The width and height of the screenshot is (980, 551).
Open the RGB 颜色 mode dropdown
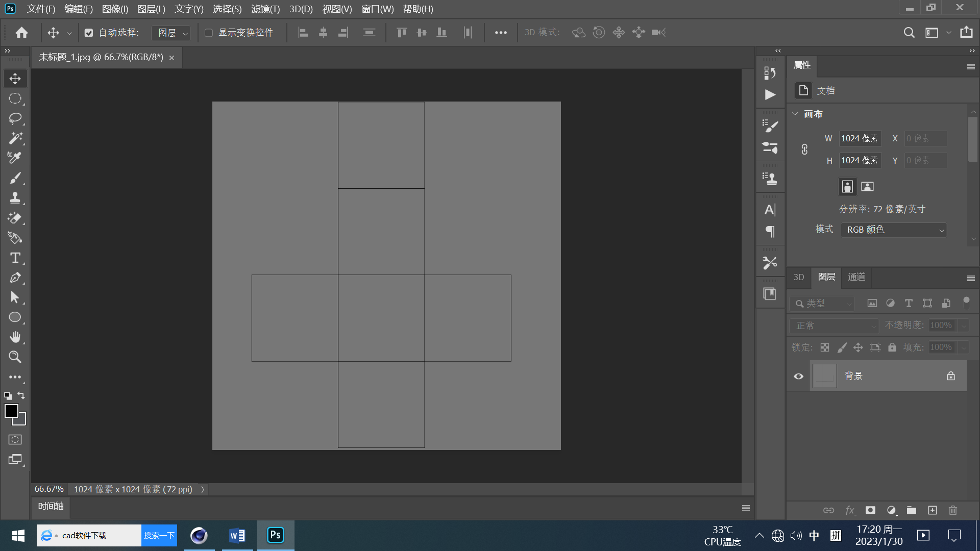pos(894,230)
